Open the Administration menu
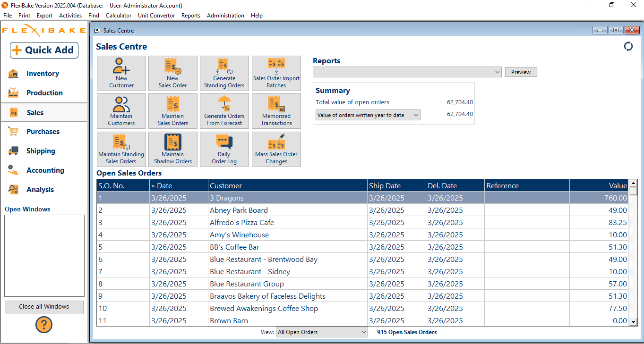The width and height of the screenshot is (644, 344). (225, 16)
